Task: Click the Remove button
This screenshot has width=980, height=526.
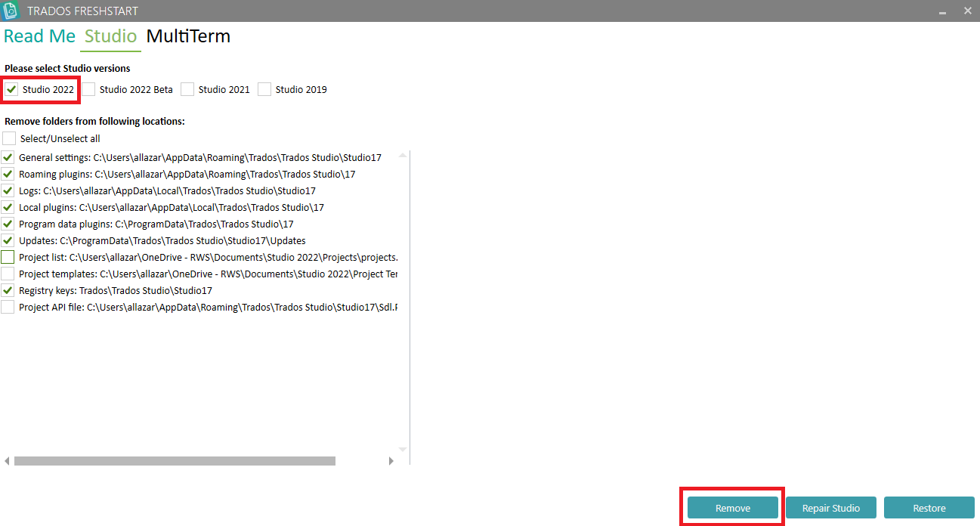Action: [x=733, y=508]
